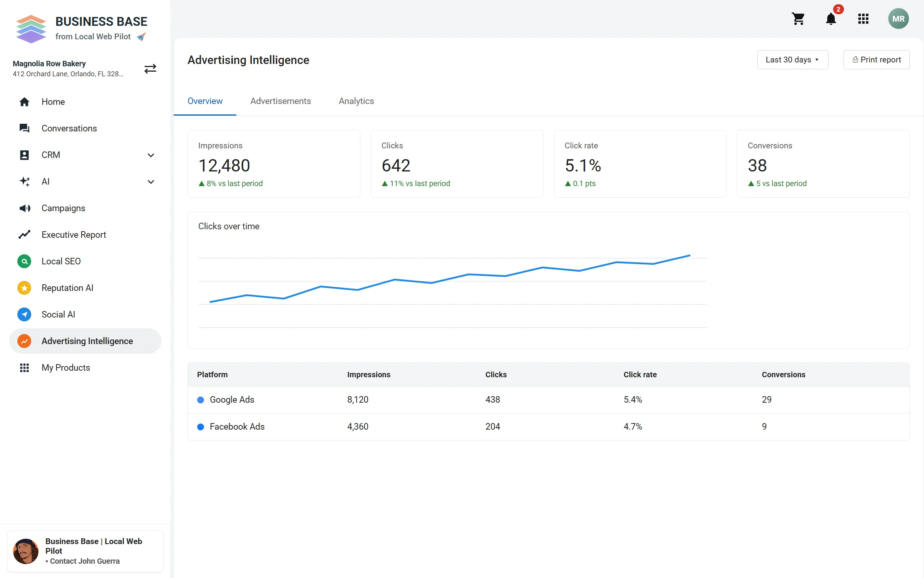The image size is (924, 578).
Task: Click the Home house icon
Action: point(24,102)
